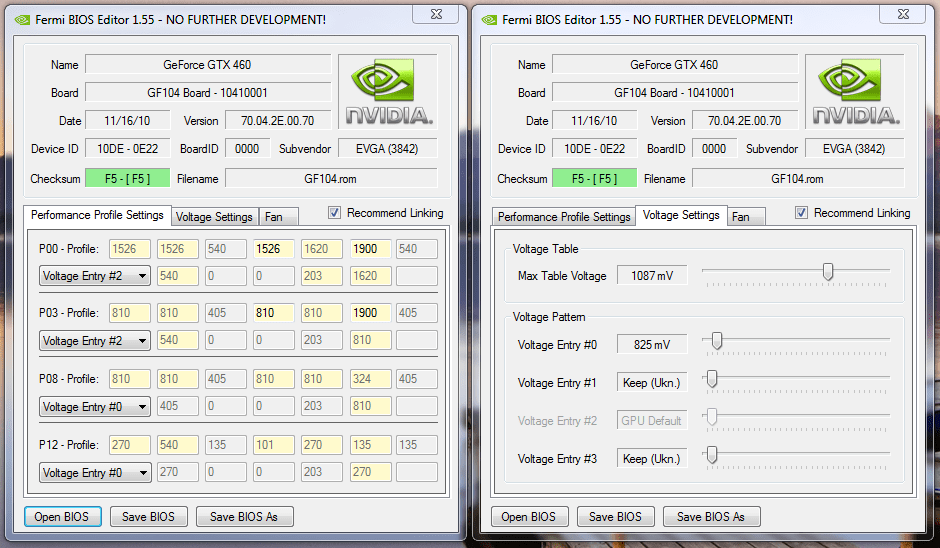Viewport: 940px width, 548px height.
Task: Click Save BIOS button in left window
Action: [148, 517]
